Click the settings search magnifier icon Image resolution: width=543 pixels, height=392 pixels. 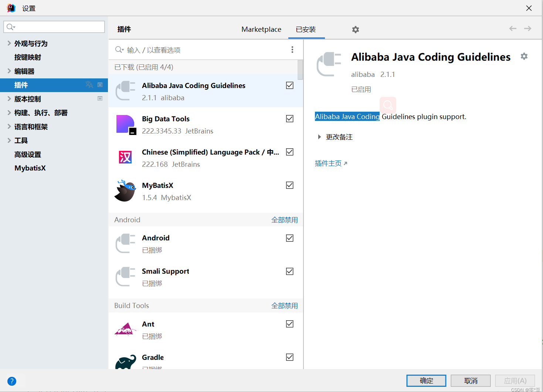tap(11, 27)
